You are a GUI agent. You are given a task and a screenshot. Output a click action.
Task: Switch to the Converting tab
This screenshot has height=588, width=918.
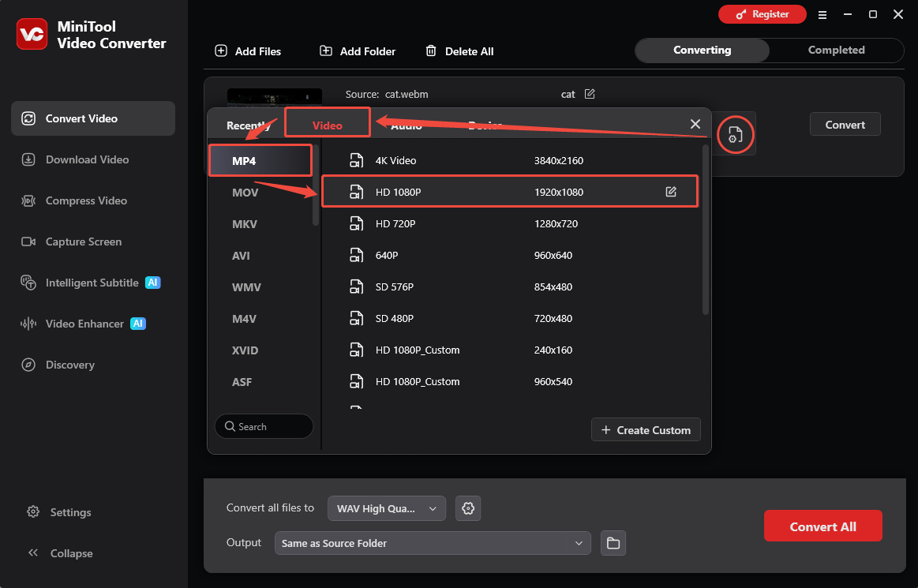(x=702, y=51)
